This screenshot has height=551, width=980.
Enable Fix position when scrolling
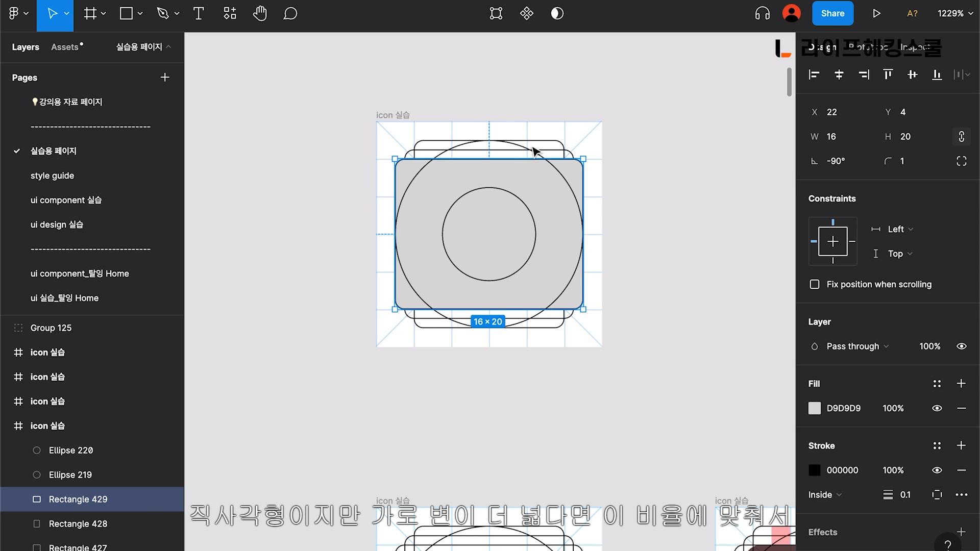(815, 284)
